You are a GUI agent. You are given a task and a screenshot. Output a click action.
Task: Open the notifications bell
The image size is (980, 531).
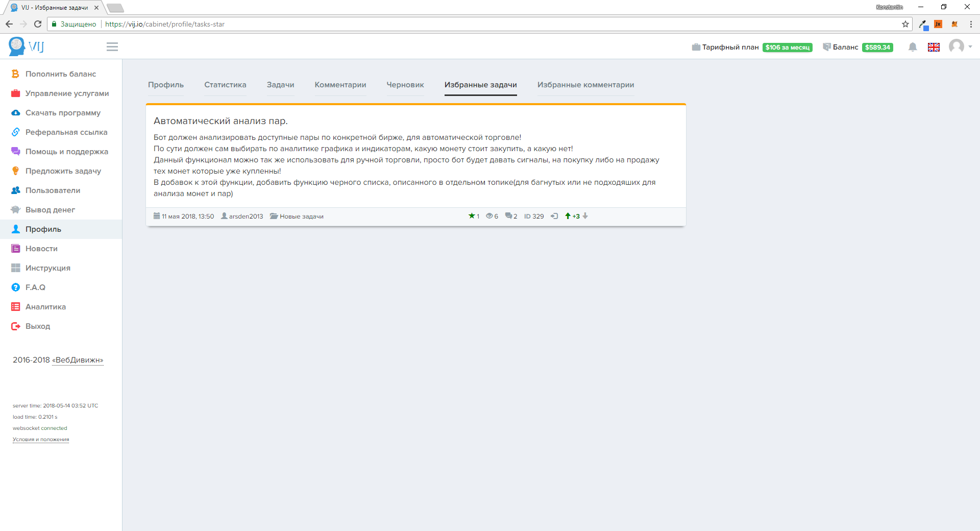913,47
